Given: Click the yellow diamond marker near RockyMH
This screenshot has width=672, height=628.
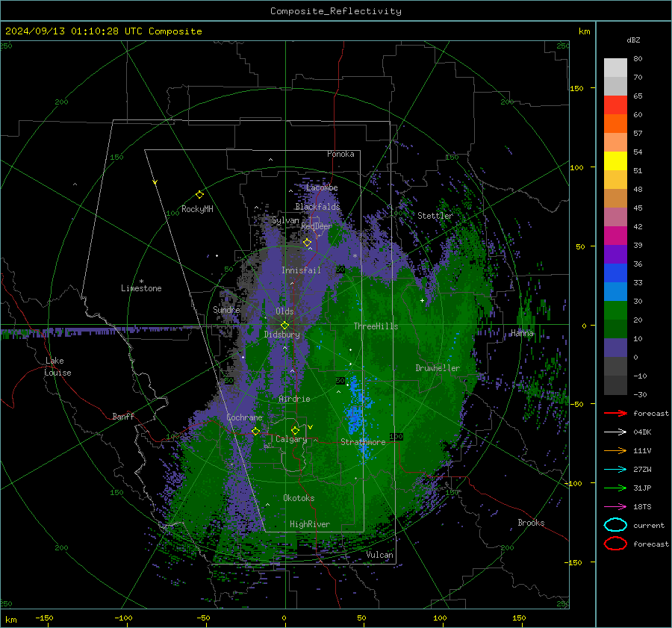Looking at the screenshot, I should 199,195.
